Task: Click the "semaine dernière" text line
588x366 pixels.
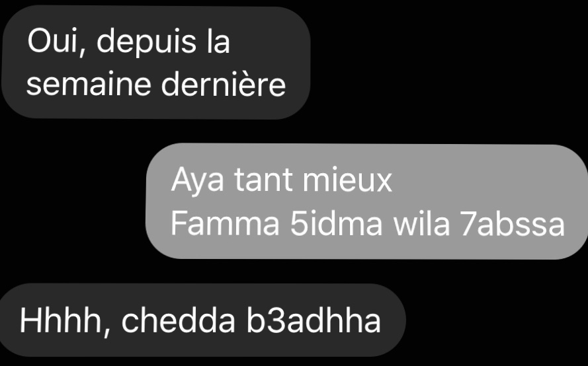Action: tap(156, 85)
